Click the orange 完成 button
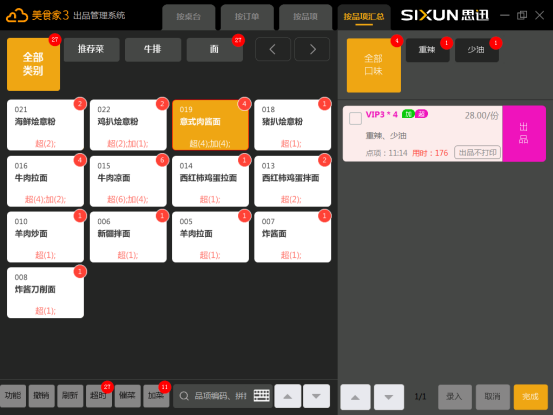The height and width of the screenshot is (415, 553). point(530,397)
